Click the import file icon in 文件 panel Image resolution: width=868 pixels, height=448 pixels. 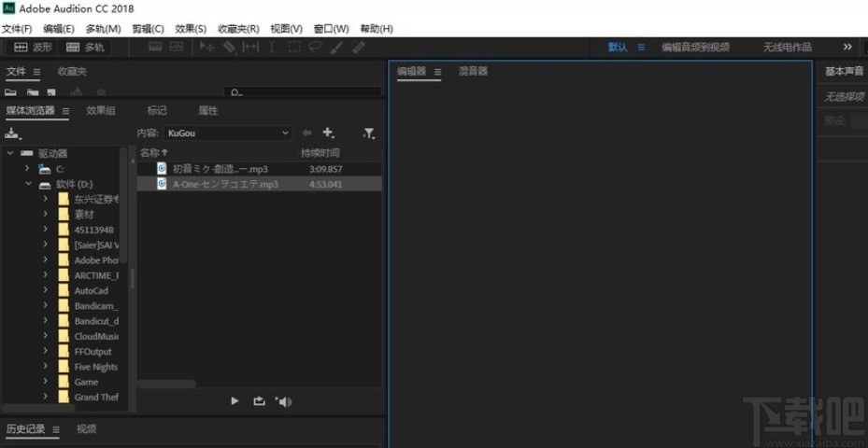click(x=33, y=92)
